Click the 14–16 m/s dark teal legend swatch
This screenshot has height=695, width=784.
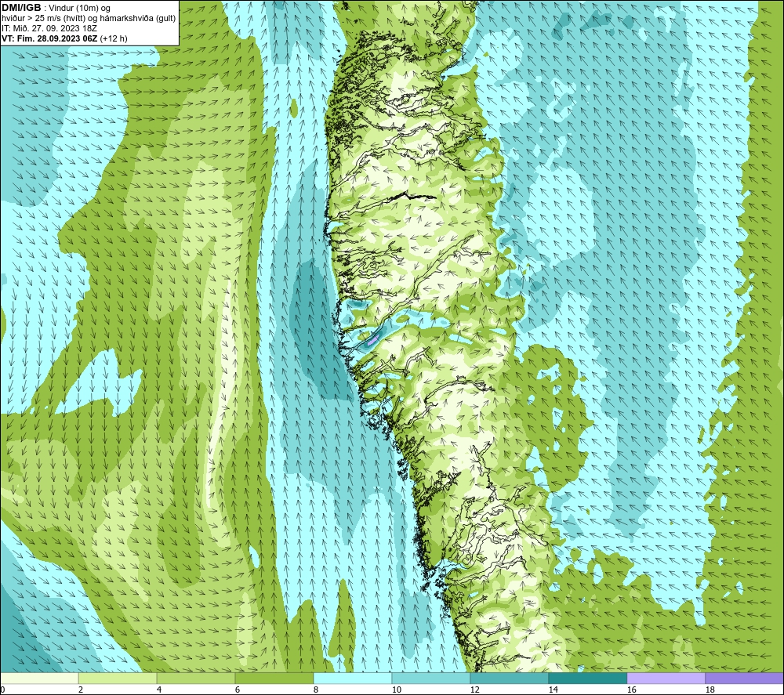point(587,678)
